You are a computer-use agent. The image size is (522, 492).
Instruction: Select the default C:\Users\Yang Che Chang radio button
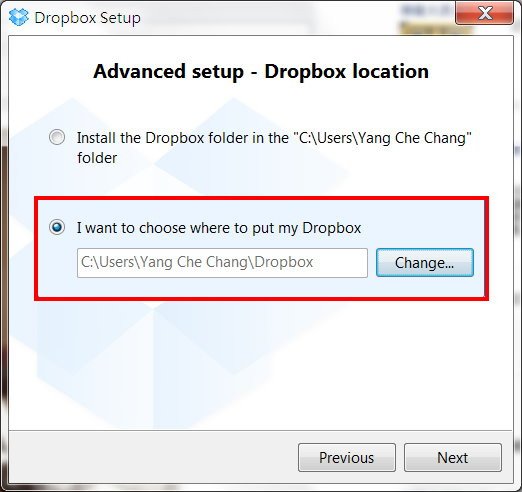point(57,137)
